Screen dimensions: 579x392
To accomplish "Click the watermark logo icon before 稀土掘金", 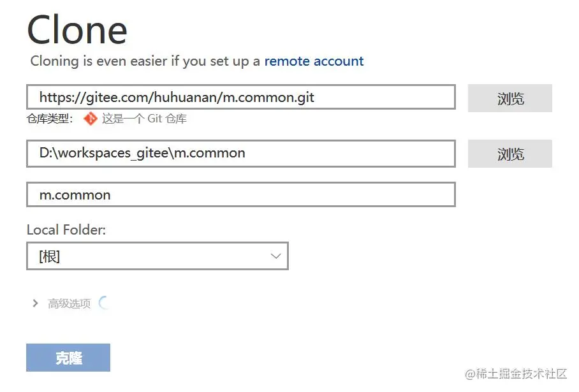I will [x=472, y=374].
